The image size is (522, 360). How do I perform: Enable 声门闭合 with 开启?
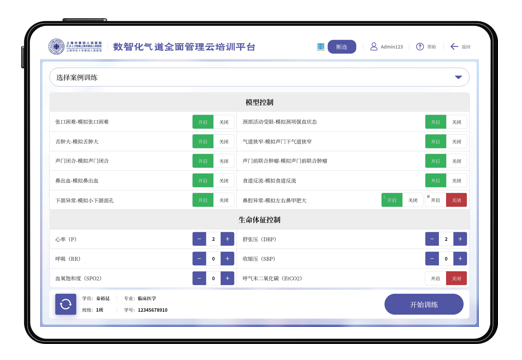pyautogui.click(x=203, y=161)
